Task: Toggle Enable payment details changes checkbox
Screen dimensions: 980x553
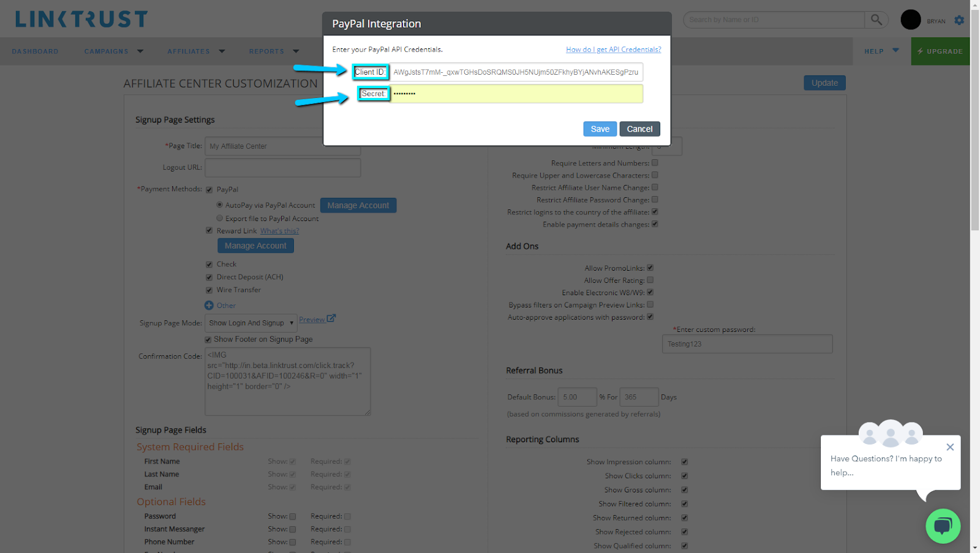Action: tap(655, 224)
